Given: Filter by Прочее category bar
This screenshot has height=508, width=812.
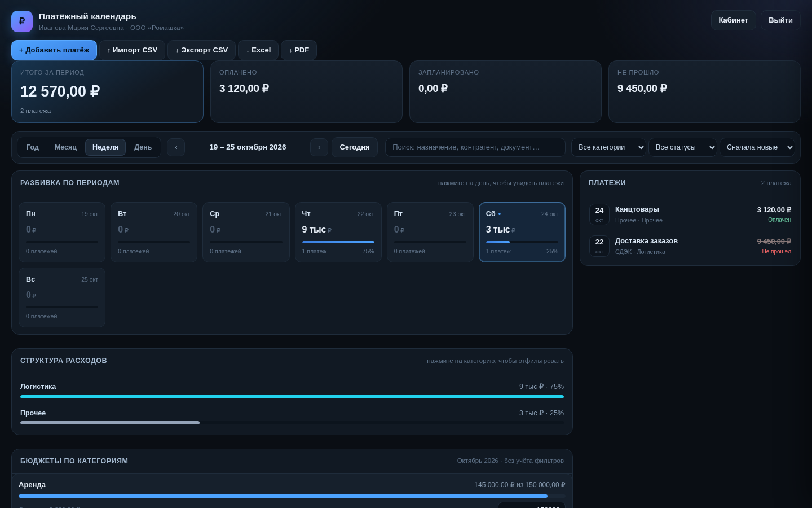Looking at the screenshot, I should pos(292,418).
